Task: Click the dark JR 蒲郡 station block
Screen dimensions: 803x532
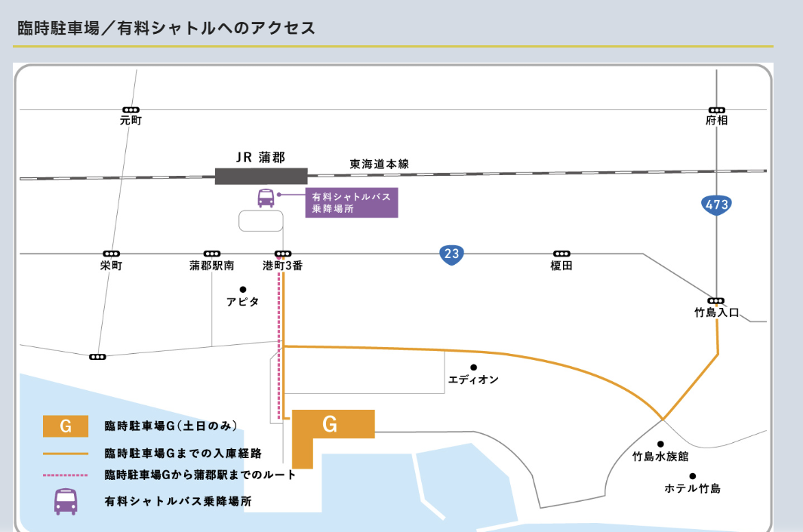Action: [x=261, y=176]
